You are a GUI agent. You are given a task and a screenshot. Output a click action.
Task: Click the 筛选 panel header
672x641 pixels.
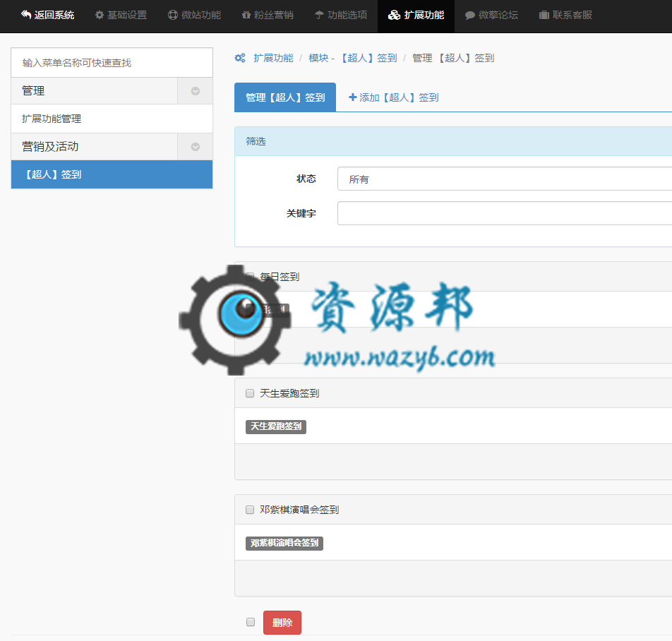453,141
